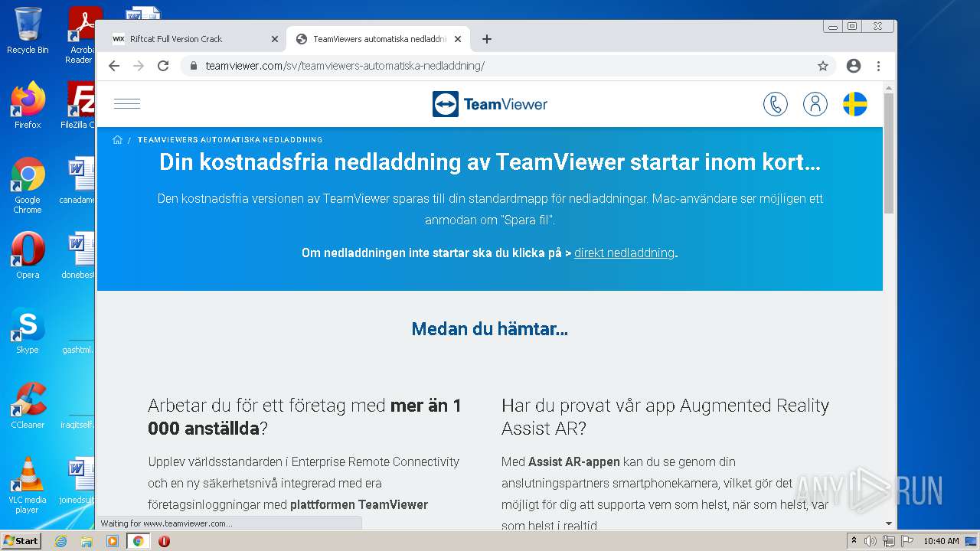Click scrollbar up arrow
980x551 pixels.
pos(889,88)
